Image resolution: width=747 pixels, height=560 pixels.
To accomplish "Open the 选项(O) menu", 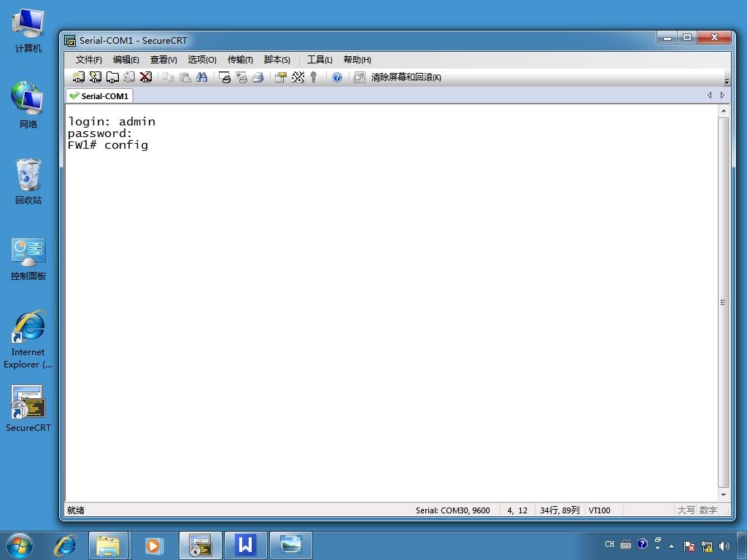I will [202, 60].
